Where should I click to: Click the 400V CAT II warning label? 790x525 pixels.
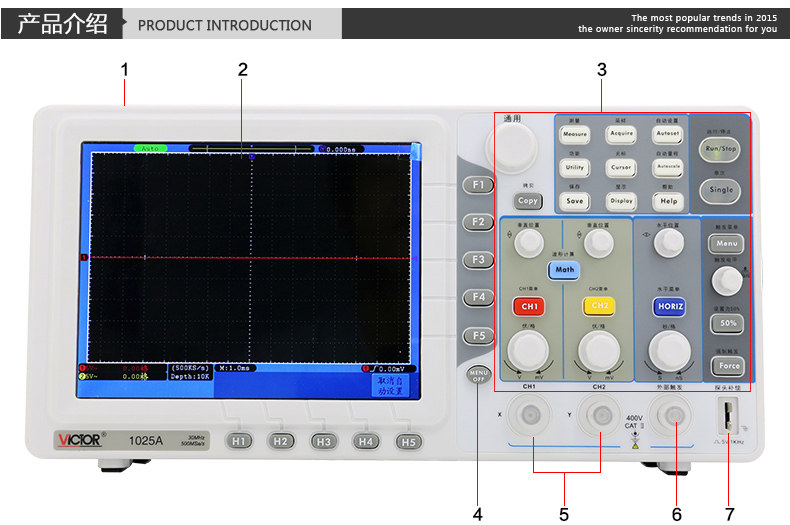634,422
